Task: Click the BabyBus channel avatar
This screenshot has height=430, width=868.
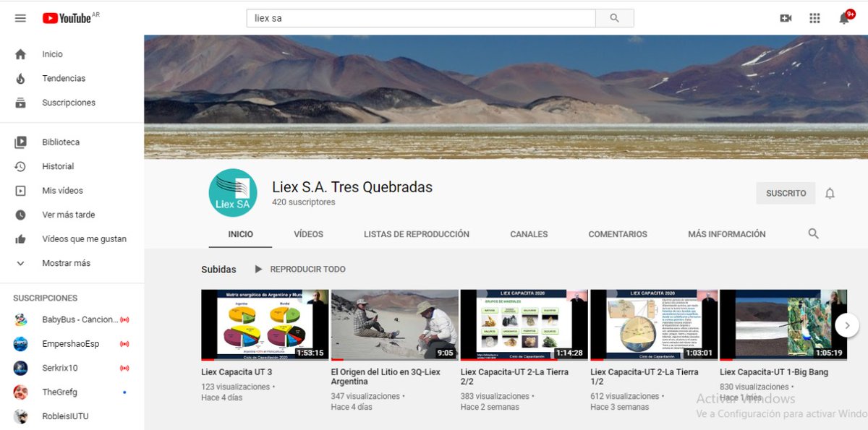Action: click(20, 319)
